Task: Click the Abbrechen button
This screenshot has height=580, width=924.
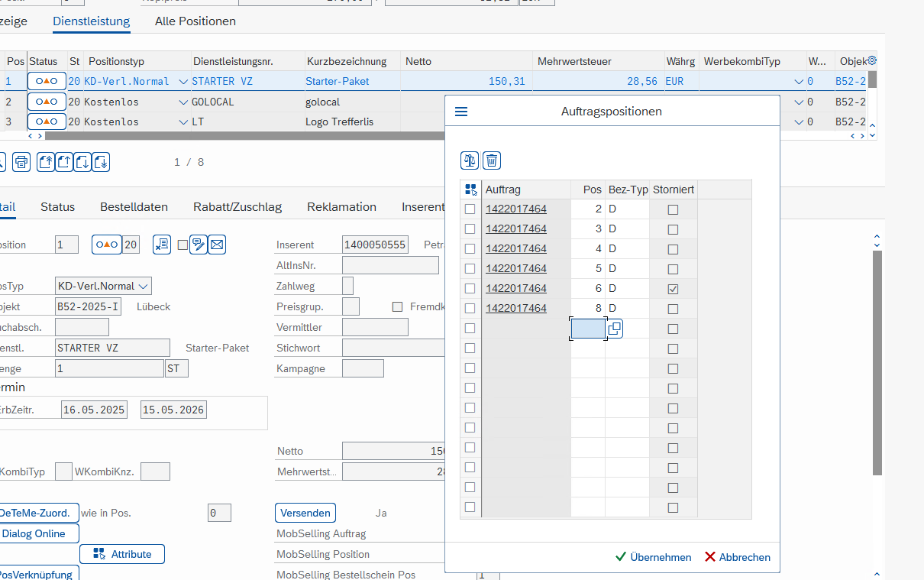Action: coord(738,557)
